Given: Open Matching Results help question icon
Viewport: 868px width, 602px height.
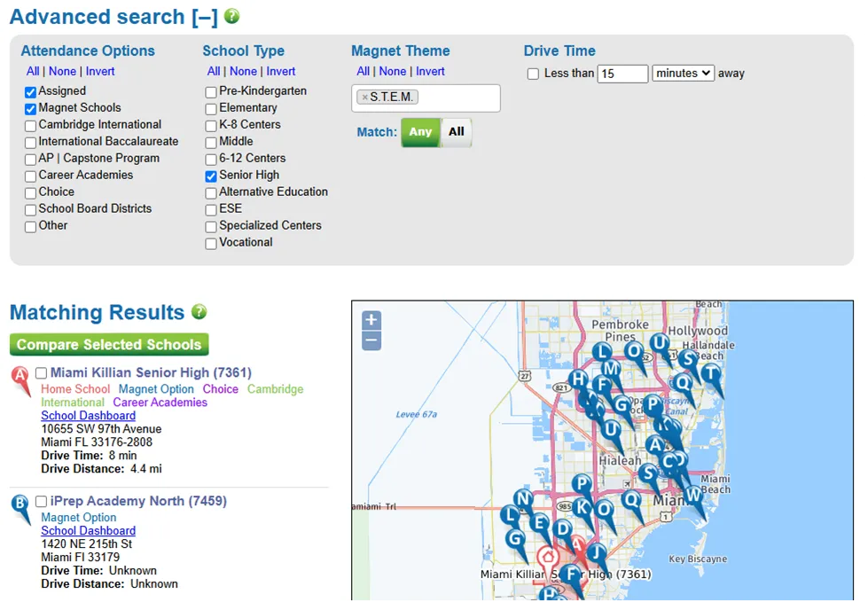Looking at the screenshot, I should pyautogui.click(x=199, y=312).
